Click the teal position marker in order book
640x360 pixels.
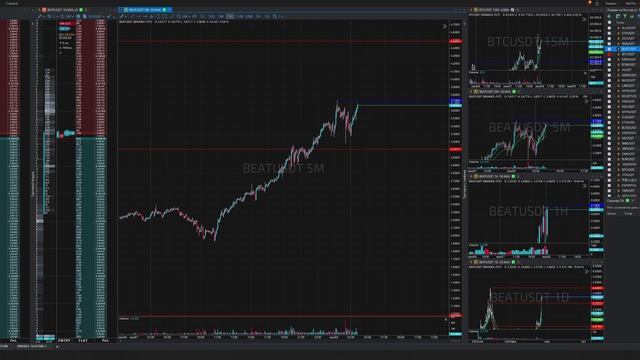click(67, 133)
